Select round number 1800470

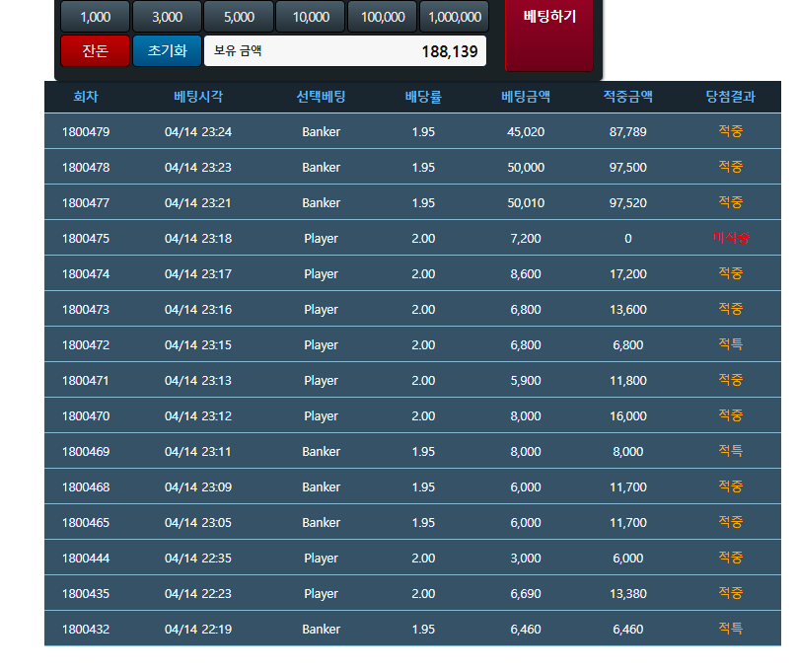pos(86,416)
